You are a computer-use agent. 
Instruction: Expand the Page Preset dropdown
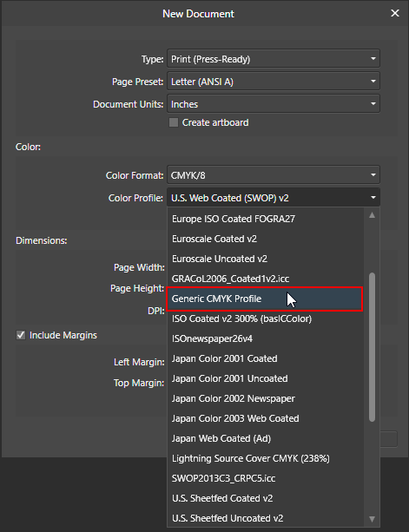[274, 82]
